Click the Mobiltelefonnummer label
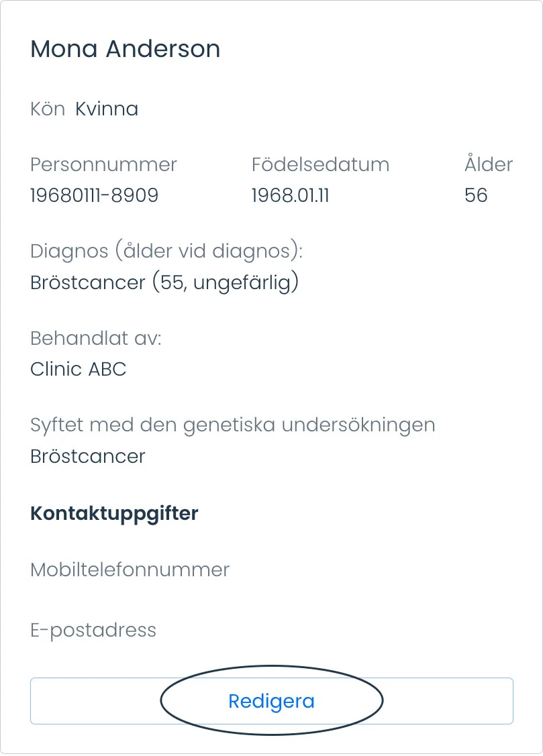Screen dimensions: 543x756 click(130, 570)
